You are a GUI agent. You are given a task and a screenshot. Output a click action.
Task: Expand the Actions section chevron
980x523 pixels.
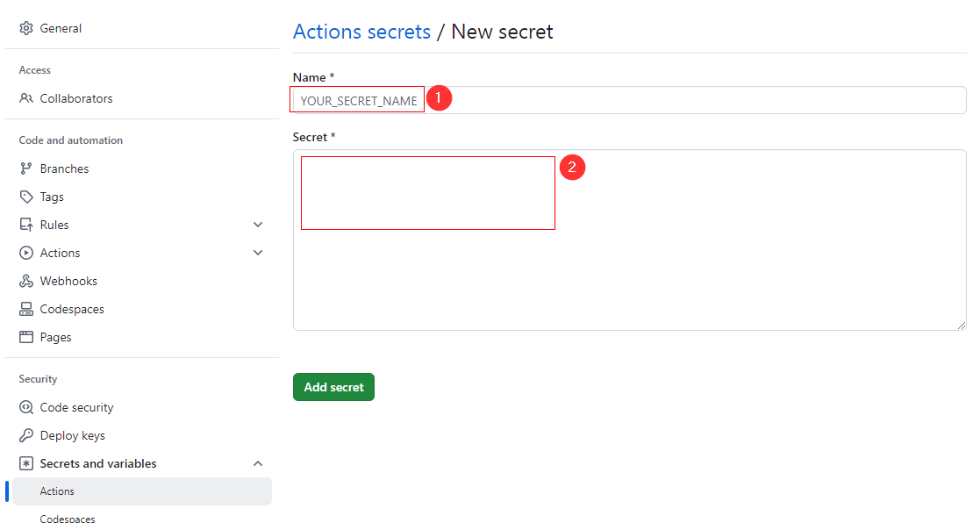click(x=257, y=252)
